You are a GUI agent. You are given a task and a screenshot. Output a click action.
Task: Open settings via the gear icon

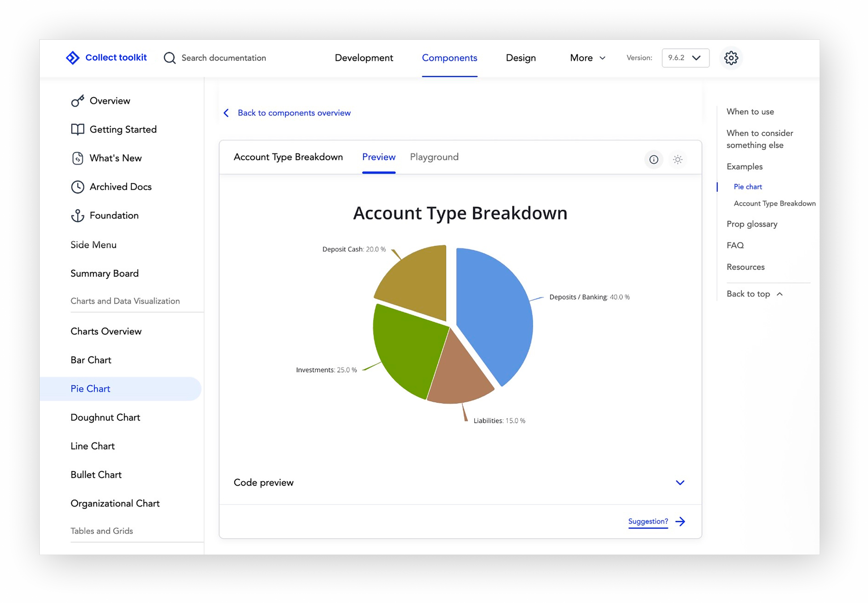(731, 58)
